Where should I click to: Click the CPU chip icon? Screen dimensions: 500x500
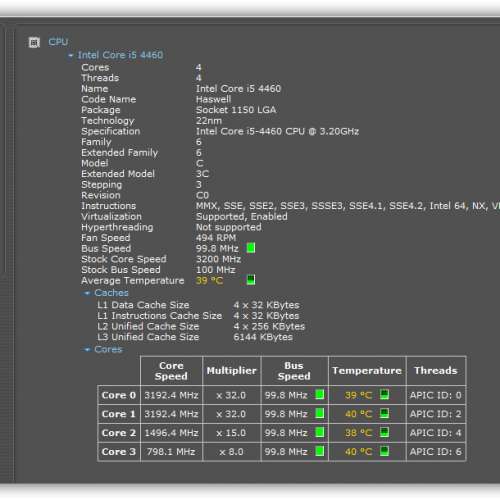[34, 42]
